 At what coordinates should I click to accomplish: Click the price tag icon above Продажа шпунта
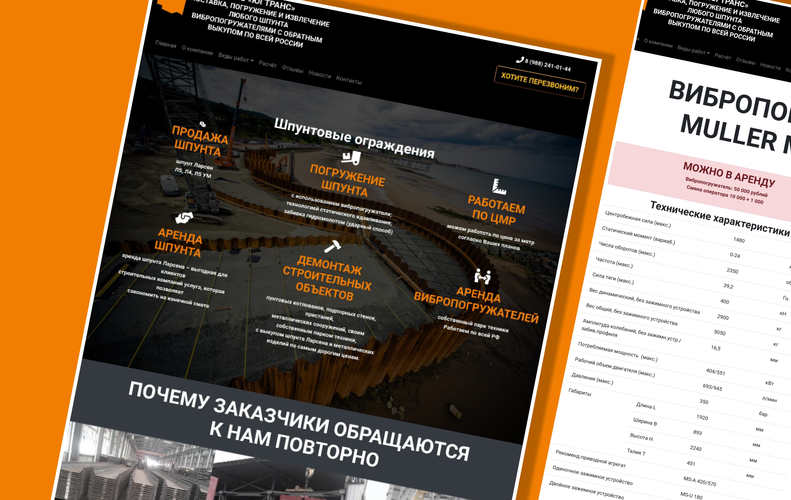coord(203,124)
